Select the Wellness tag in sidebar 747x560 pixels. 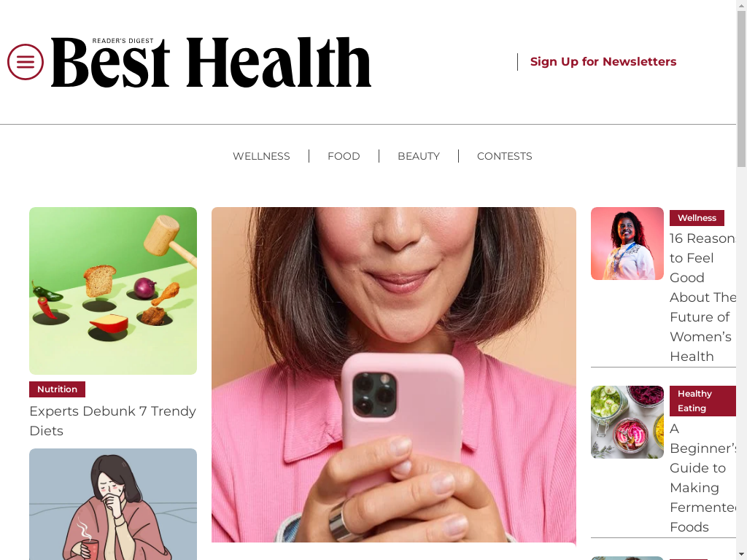(697, 217)
